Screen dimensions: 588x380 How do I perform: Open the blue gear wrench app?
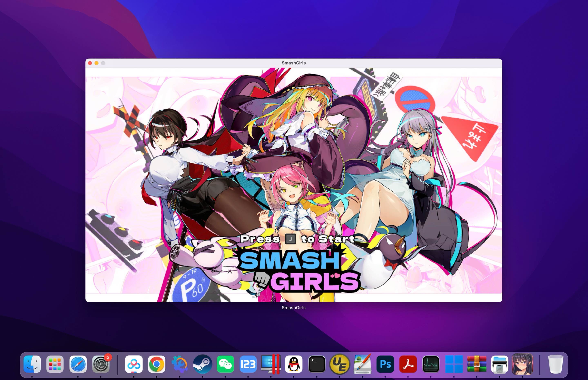click(x=179, y=364)
